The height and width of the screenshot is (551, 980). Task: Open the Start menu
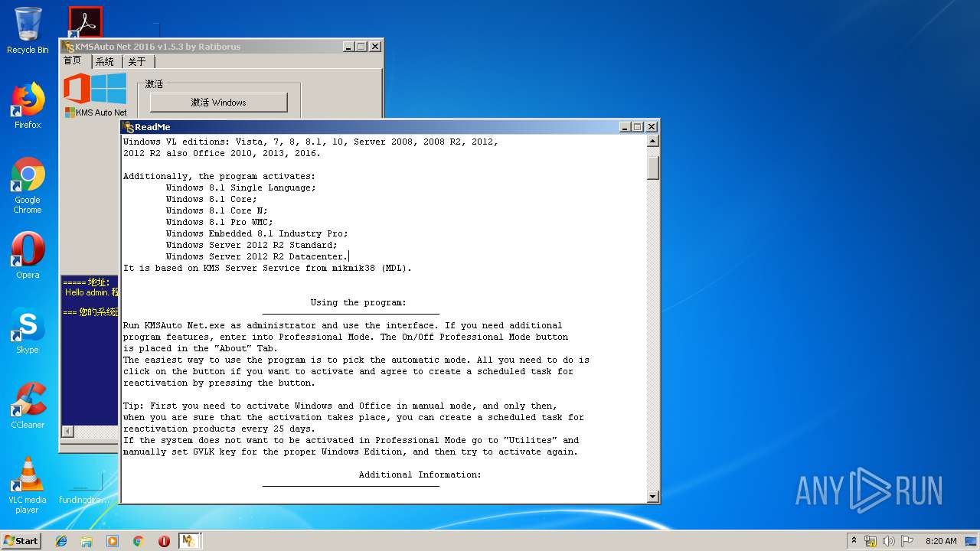click(21, 541)
